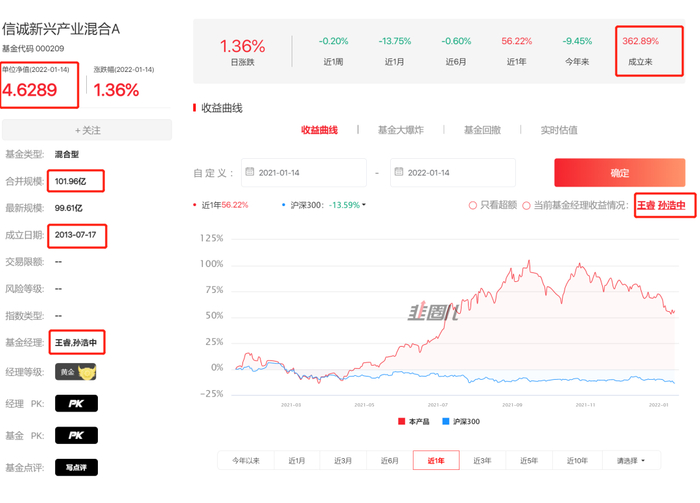Click the 362.89% 成立来 return figure
700x503 pixels.
[641, 41]
